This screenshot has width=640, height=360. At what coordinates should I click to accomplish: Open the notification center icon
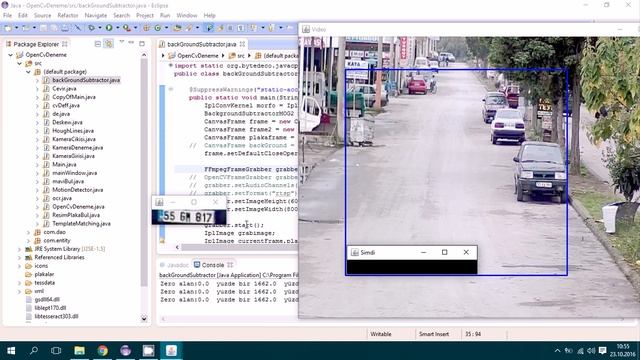[x=602, y=351]
